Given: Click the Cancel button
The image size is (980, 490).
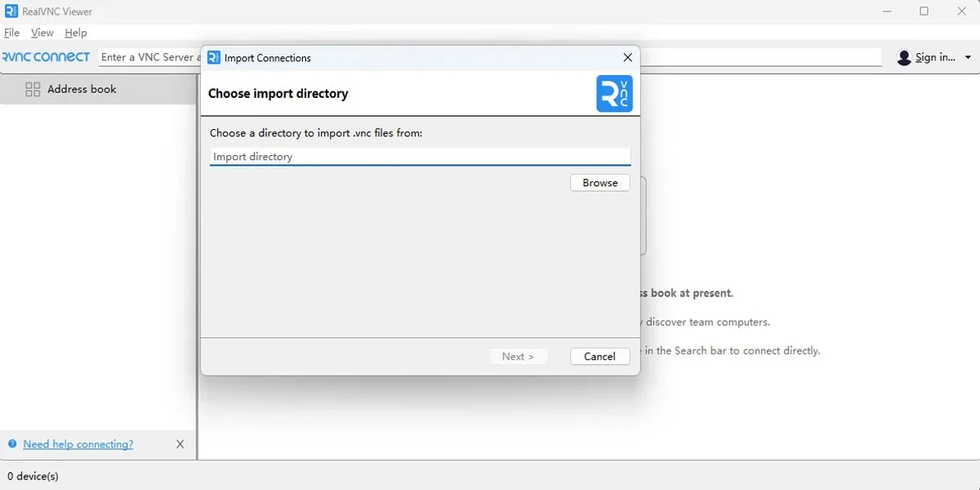Looking at the screenshot, I should click(x=600, y=357).
